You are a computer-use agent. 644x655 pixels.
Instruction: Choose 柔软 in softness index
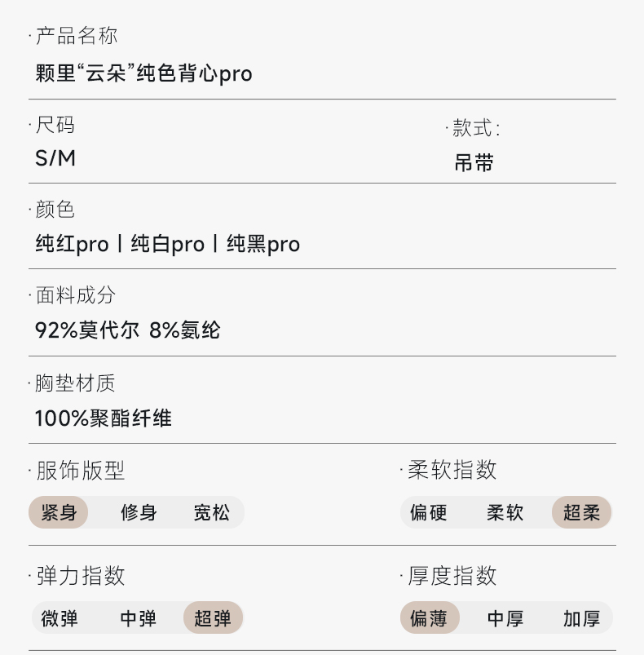click(x=505, y=513)
